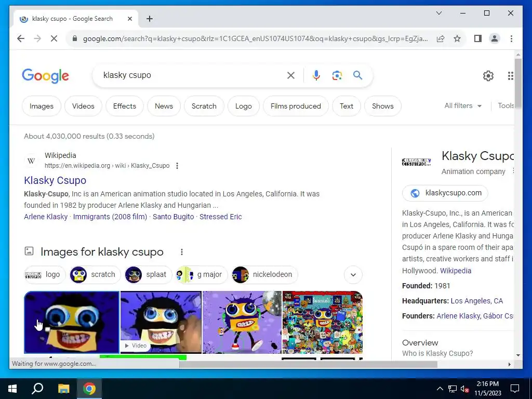Click the Google logo
The image size is (532, 399).
(x=46, y=76)
